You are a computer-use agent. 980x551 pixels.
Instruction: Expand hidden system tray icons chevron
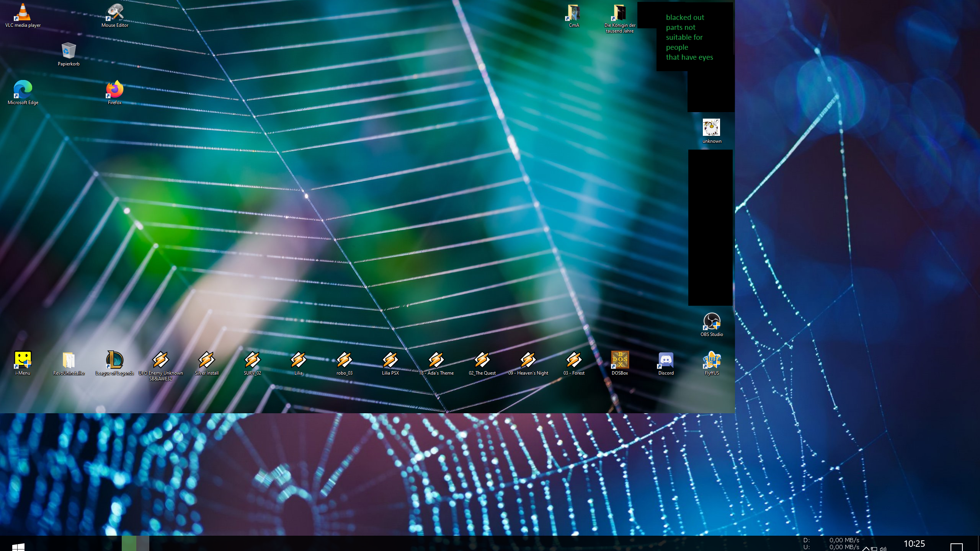tap(866, 548)
